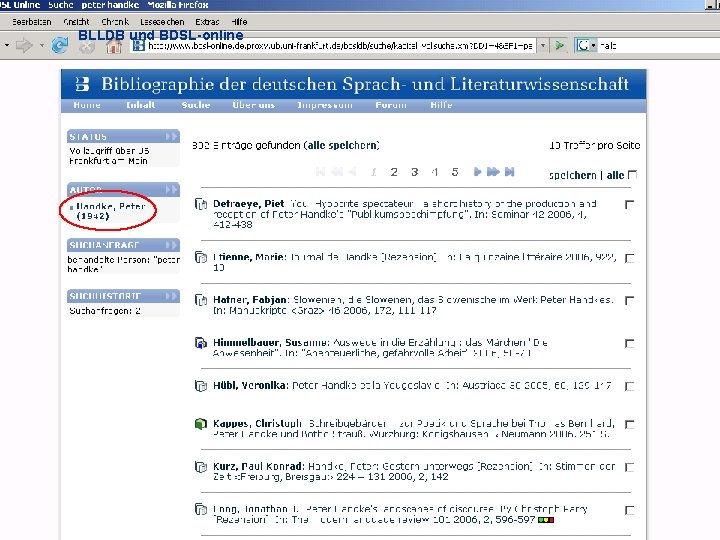Open the Chronik browser menu

(x=115, y=22)
